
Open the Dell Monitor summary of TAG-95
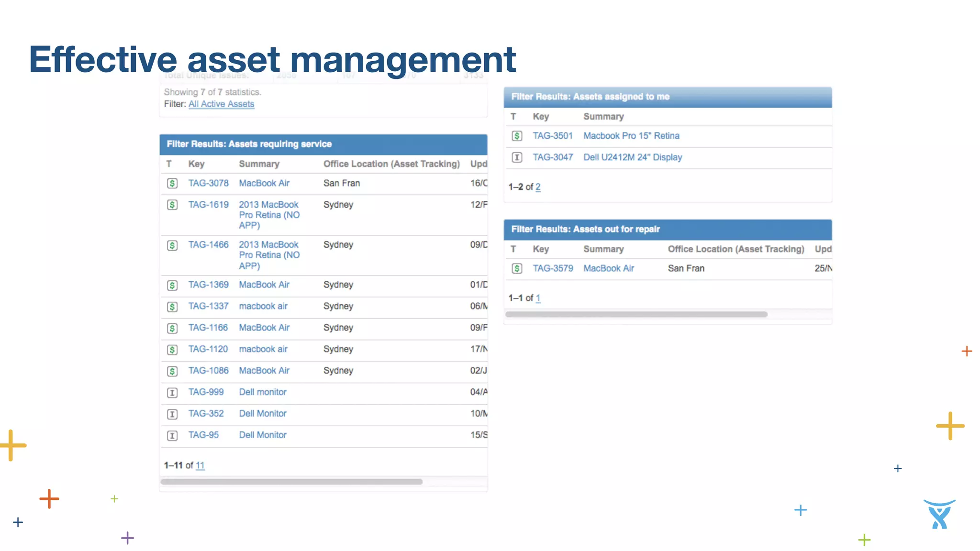coord(263,435)
